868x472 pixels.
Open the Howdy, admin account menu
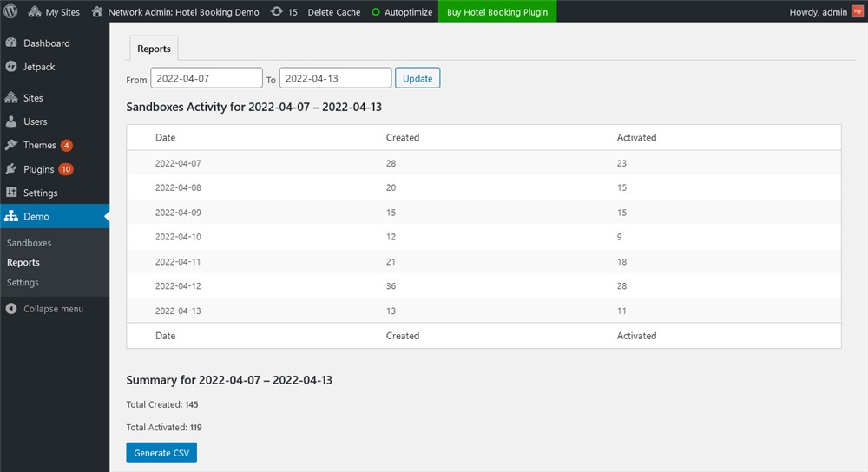point(826,11)
